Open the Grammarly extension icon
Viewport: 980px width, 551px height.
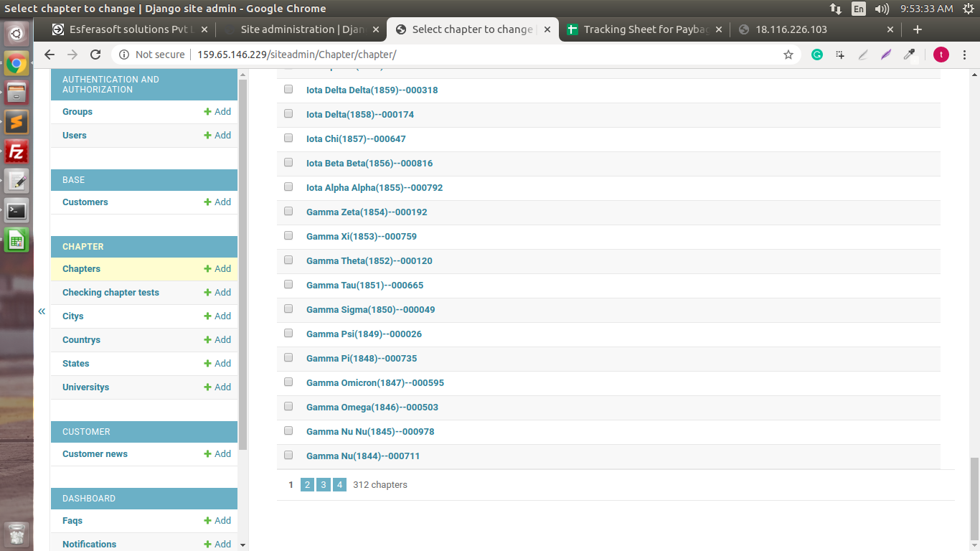click(x=816, y=55)
